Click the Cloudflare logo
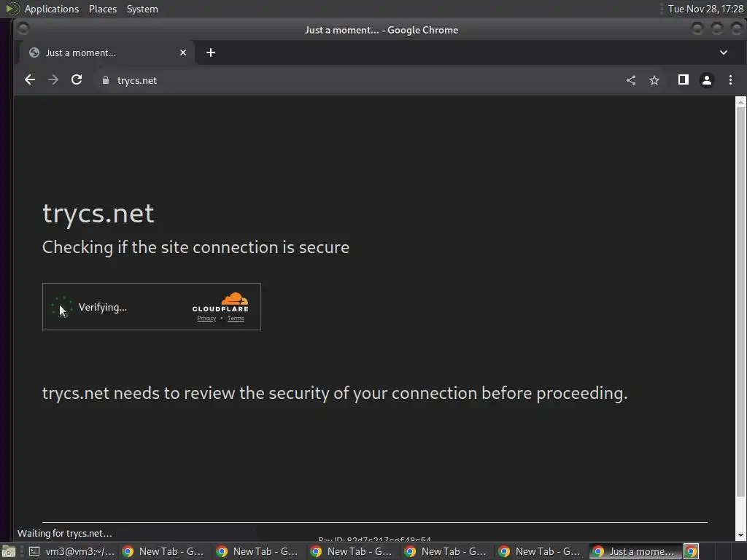 coord(220,303)
